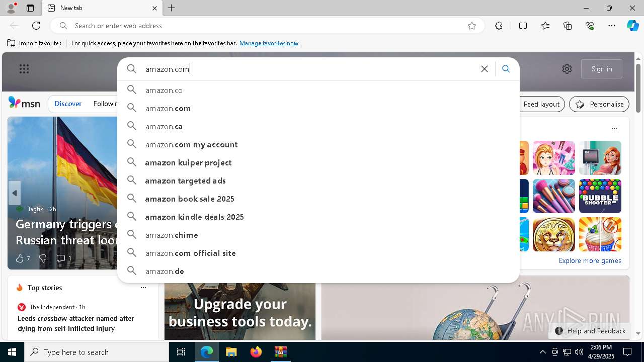Open the Favorites list icon
Screen dimensions: 644x362
click(545, 26)
